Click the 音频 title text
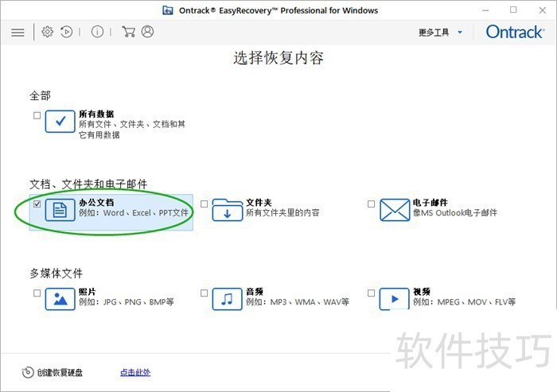Screen dimensions: 557x392 pyautogui.click(x=255, y=292)
